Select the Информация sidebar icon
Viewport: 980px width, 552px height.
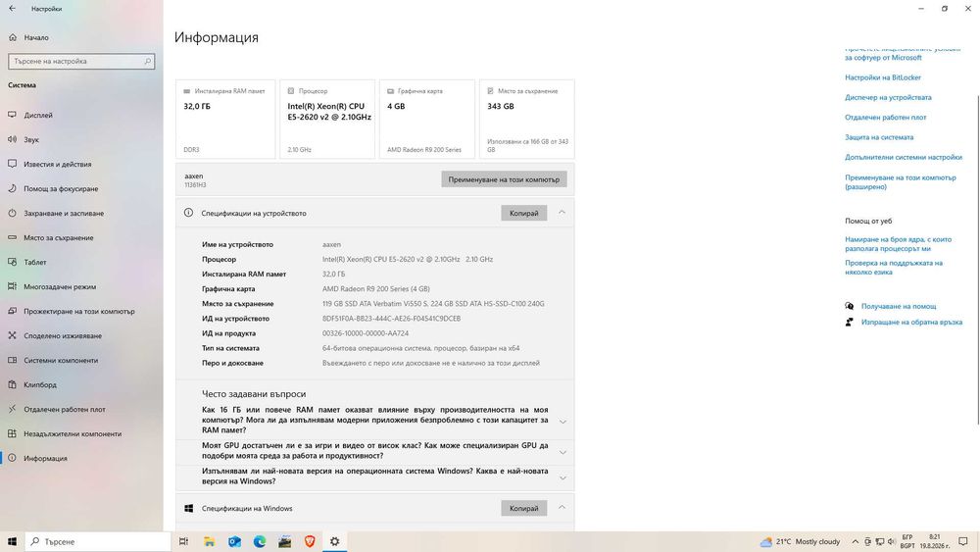coord(12,458)
